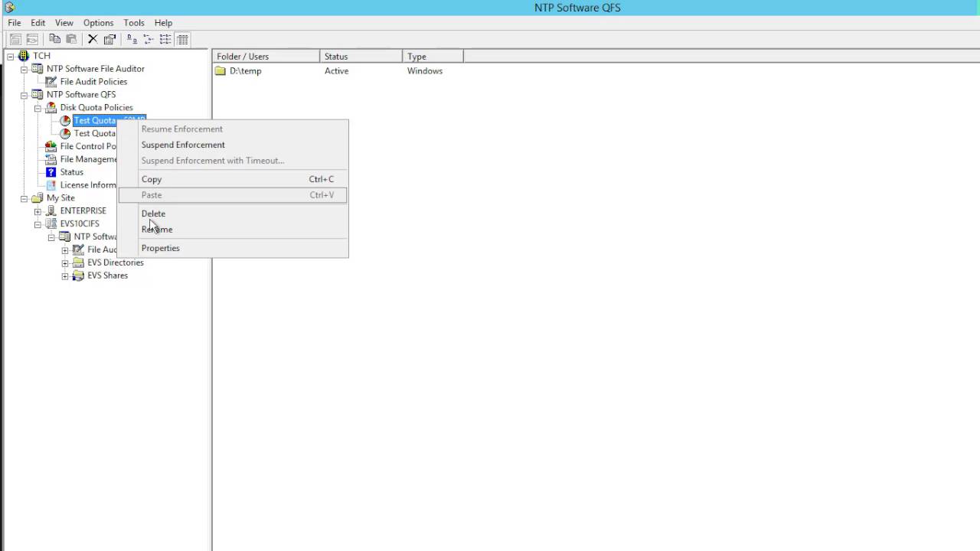Image resolution: width=980 pixels, height=551 pixels.
Task: Switch to details view in toolbar
Action: pyautogui.click(x=182, y=39)
